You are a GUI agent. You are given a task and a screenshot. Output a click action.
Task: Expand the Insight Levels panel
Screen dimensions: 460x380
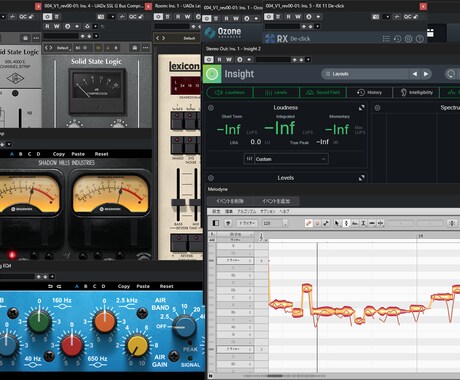point(362,178)
